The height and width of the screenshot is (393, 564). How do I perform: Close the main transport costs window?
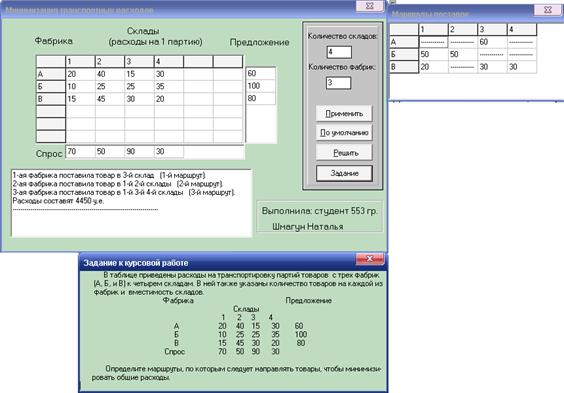pyautogui.click(x=369, y=6)
